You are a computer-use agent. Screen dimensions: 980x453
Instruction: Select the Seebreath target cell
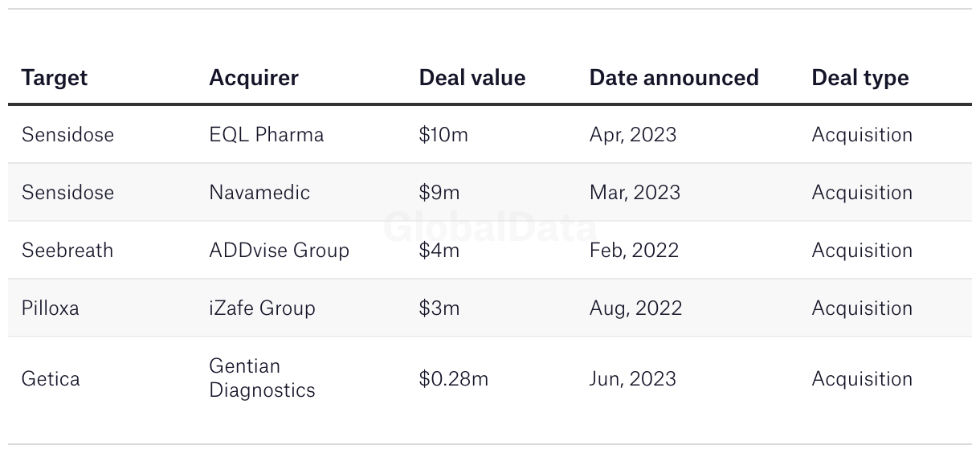[x=67, y=251]
